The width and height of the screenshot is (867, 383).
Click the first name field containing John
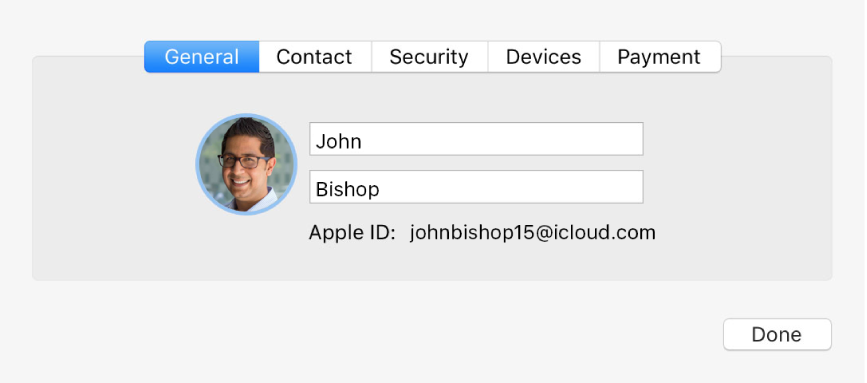coord(476,139)
